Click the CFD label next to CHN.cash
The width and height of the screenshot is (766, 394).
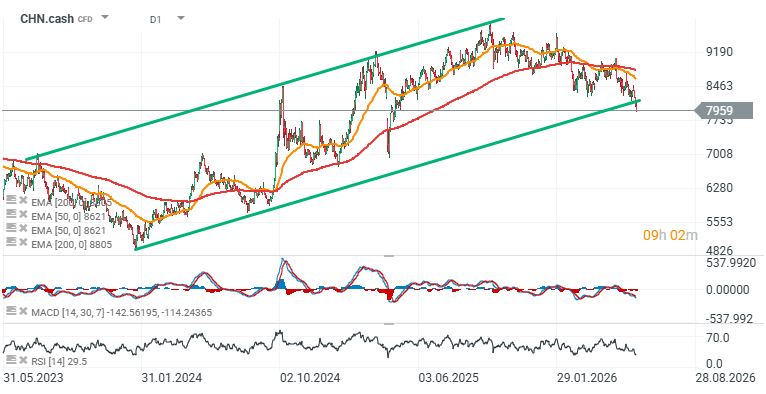(x=86, y=20)
